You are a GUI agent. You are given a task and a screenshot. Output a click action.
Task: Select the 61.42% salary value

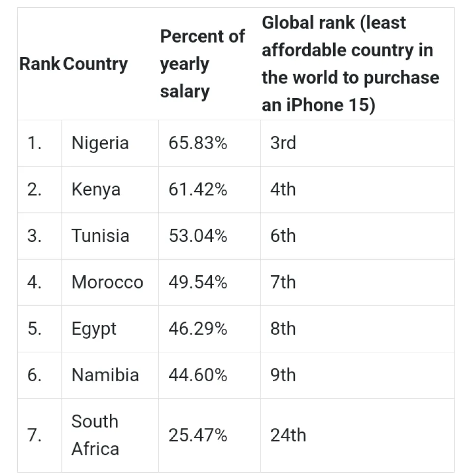point(198,189)
